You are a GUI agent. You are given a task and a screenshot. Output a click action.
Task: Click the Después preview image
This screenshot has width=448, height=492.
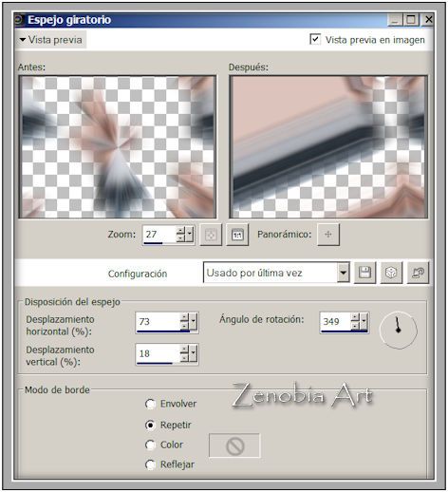pos(328,147)
